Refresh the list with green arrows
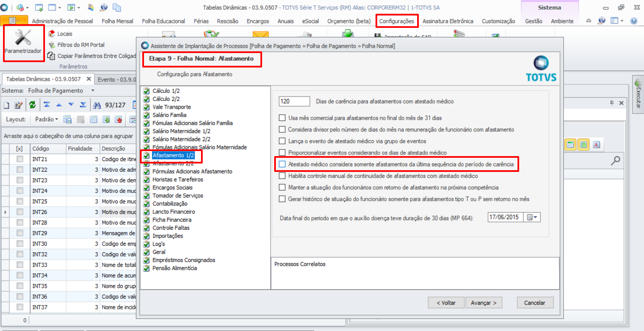Image resolution: width=644 pixels, height=331 pixels. [x=32, y=105]
